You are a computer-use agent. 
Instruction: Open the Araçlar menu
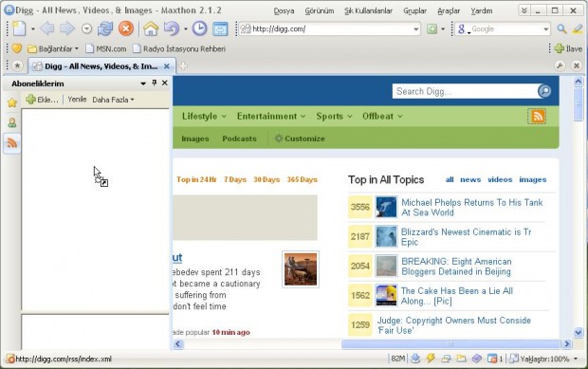[449, 10]
